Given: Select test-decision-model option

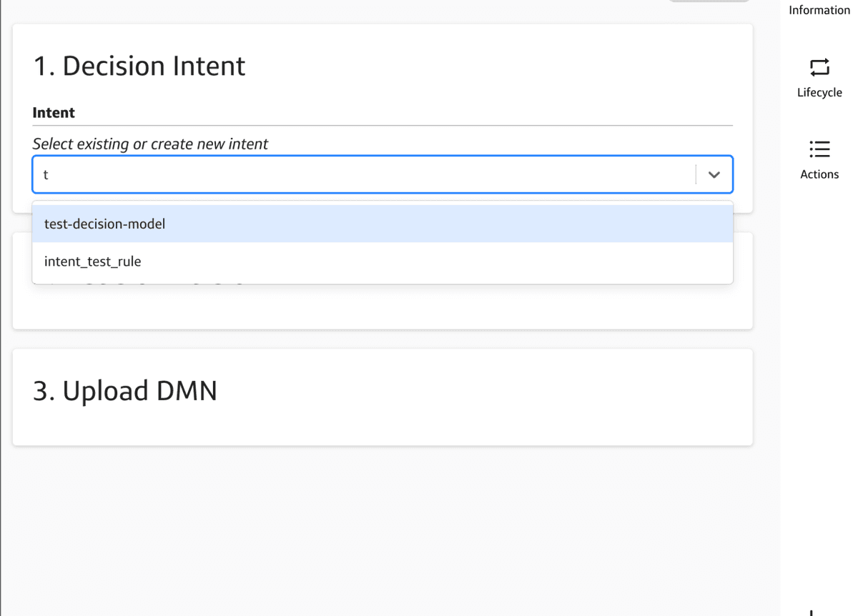Looking at the screenshot, I should tap(383, 224).
